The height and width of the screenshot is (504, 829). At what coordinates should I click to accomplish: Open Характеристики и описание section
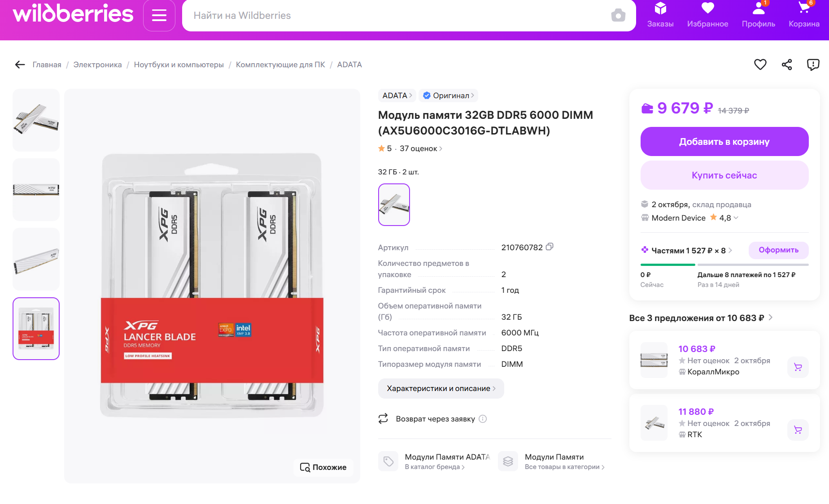(441, 388)
